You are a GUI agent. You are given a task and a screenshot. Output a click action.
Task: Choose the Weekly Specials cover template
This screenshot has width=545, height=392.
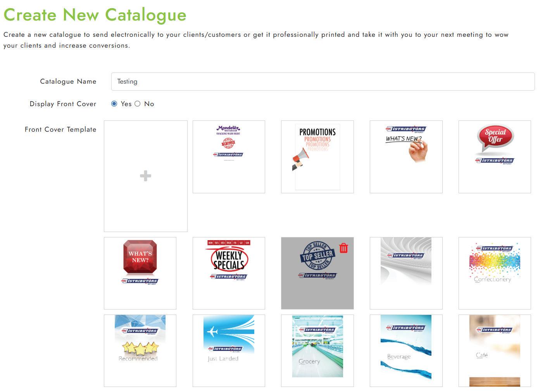pyautogui.click(x=229, y=273)
